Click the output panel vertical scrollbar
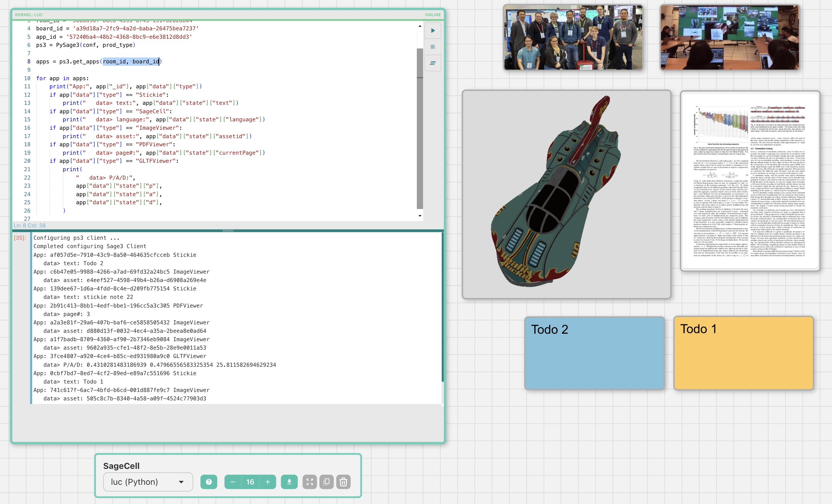This screenshot has width=832, height=504. 442,307
